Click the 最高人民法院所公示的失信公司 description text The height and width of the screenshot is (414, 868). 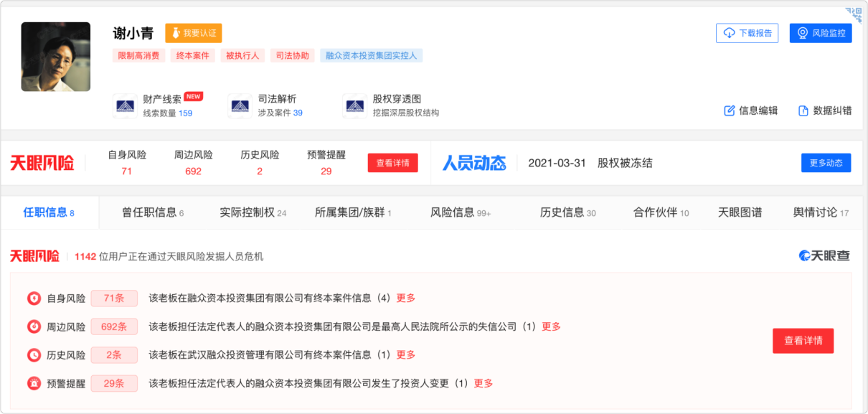[342, 326]
